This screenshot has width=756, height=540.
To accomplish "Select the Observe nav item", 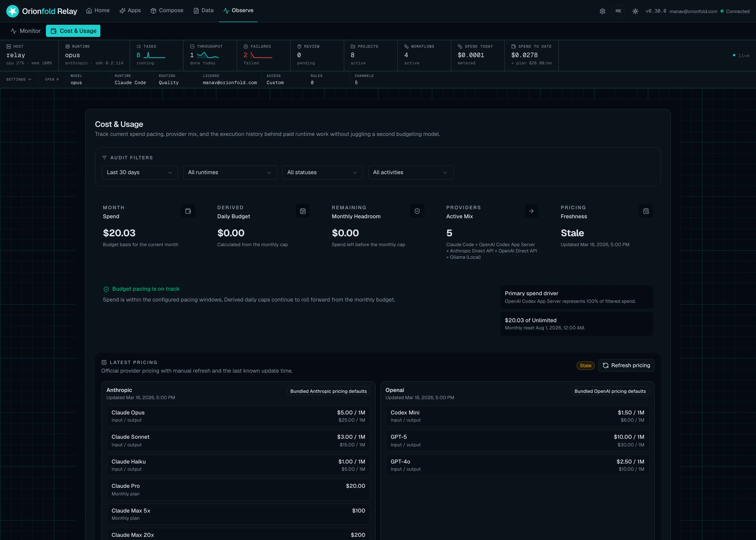I will [238, 11].
